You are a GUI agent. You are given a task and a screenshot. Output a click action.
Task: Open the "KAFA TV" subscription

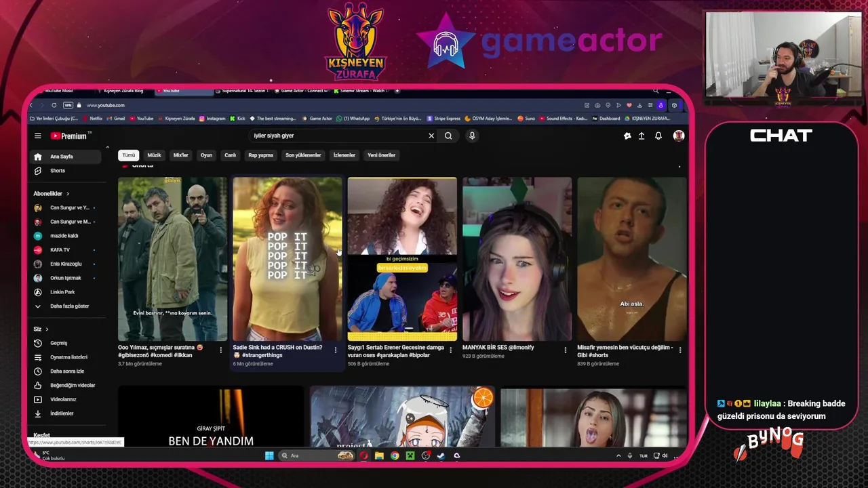66,250
